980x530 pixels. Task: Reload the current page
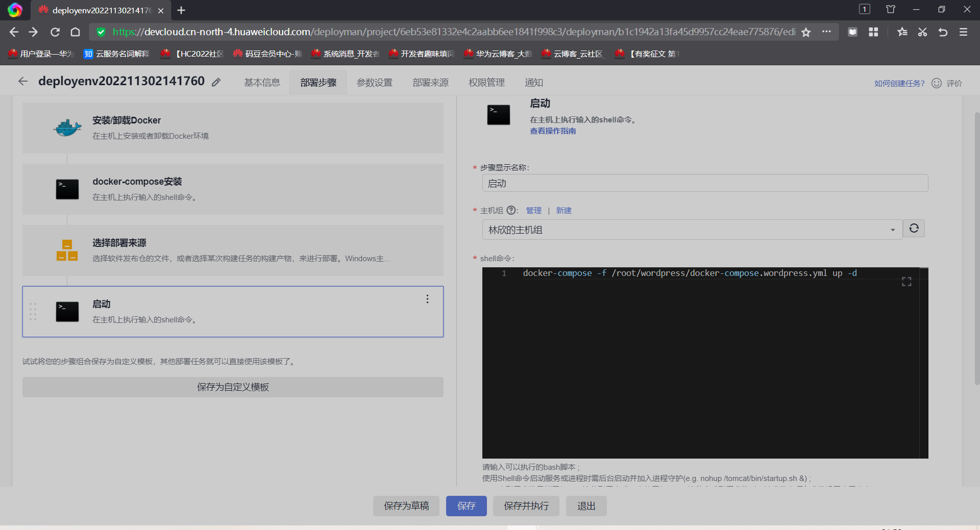tap(55, 32)
